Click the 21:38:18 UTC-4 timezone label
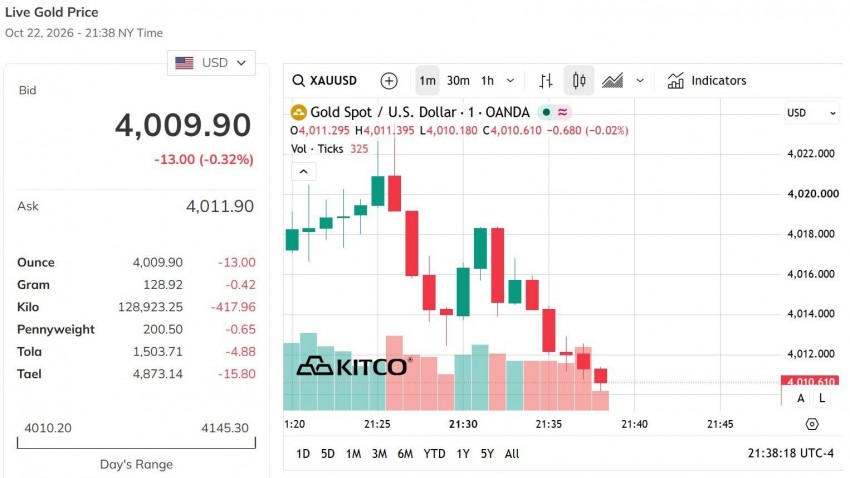Viewport: 850px width, 478px height. pyautogui.click(x=790, y=453)
